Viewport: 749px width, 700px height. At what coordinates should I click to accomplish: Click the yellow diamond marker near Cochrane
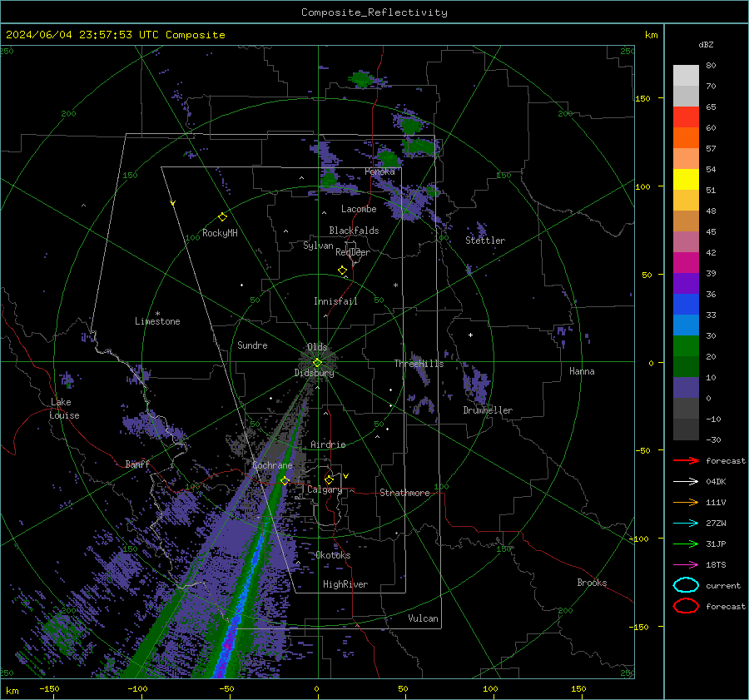pyautogui.click(x=285, y=480)
